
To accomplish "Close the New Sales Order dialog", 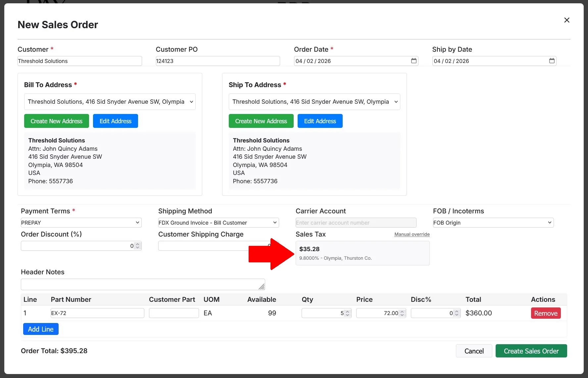I will click(x=567, y=20).
